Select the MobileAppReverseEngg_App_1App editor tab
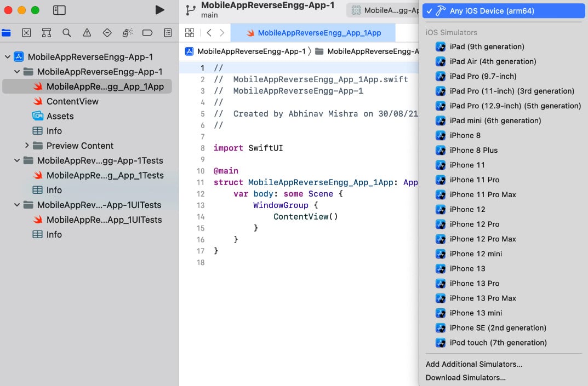The width and height of the screenshot is (588, 386). [x=313, y=33]
